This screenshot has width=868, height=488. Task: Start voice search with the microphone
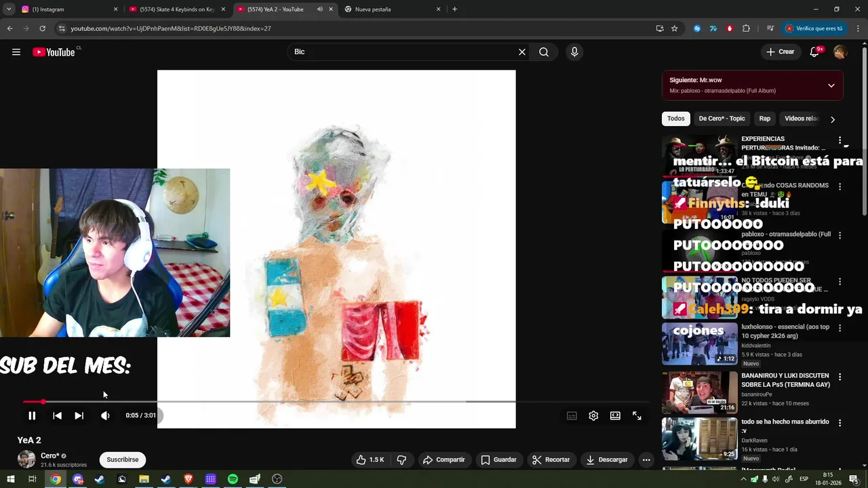[574, 52]
